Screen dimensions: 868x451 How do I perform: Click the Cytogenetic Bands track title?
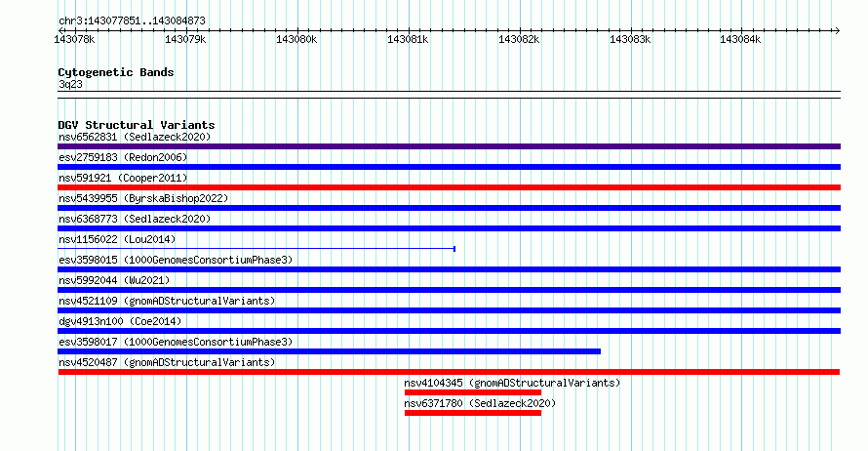pos(116,72)
